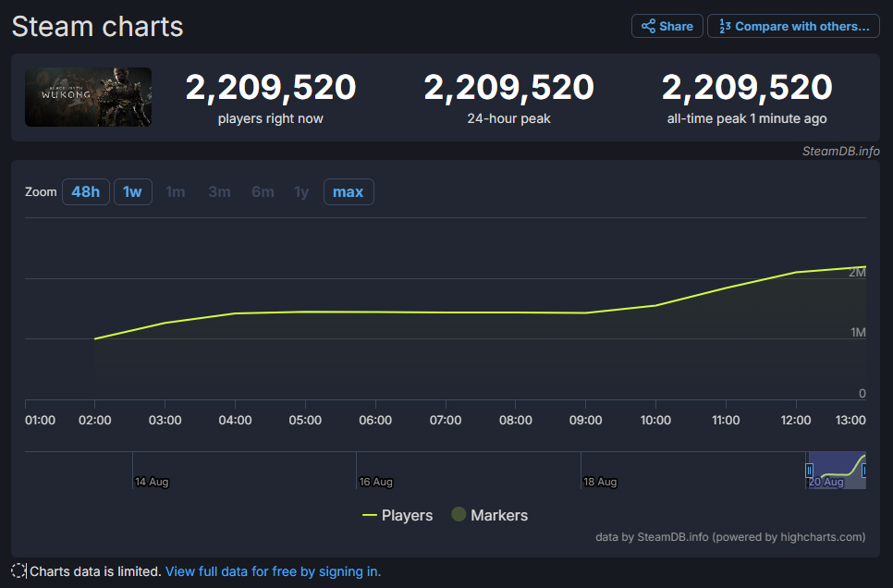Open the Black Myth Wukong game thumbnail

pyautogui.click(x=88, y=97)
